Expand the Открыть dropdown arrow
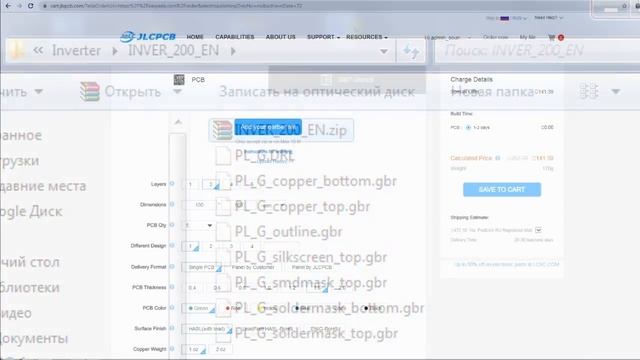 coord(177,91)
